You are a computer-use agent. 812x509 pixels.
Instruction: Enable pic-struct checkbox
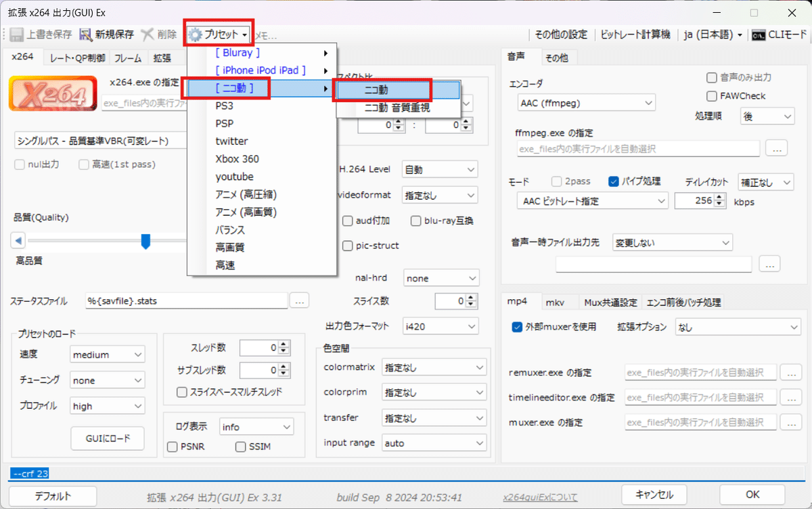click(x=347, y=246)
